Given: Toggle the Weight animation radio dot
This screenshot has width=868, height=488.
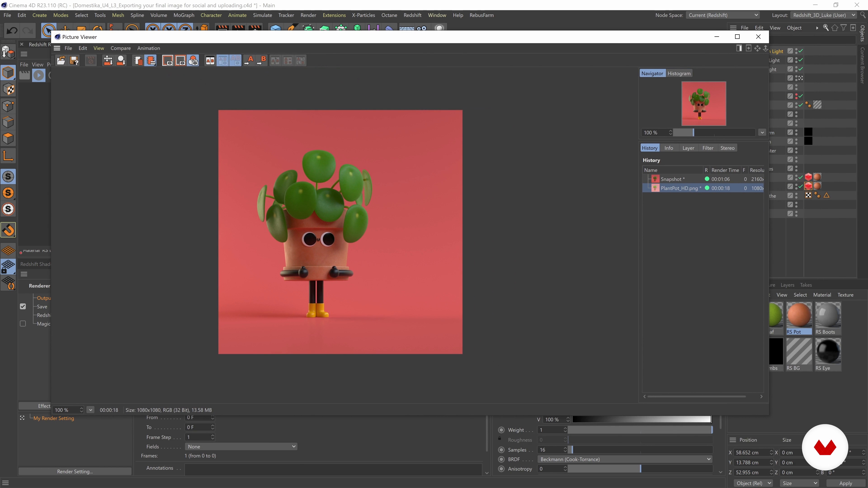Looking at the screenshot, I should coord(501,430).
